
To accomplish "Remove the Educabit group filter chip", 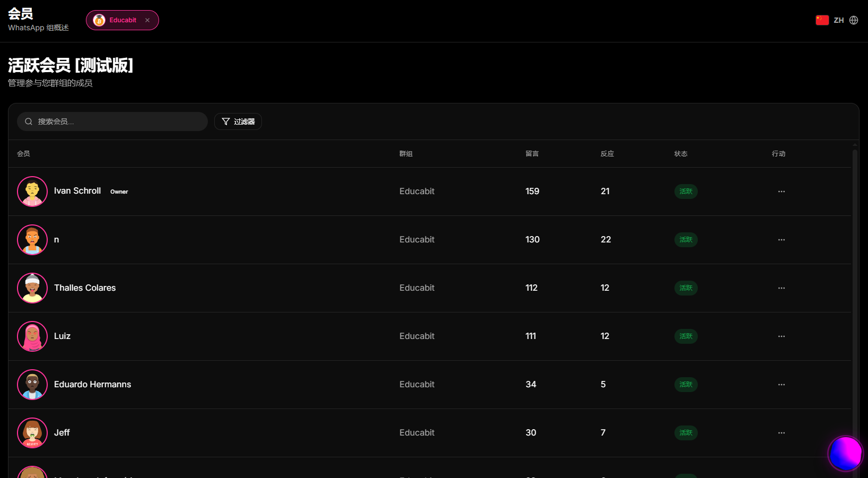I will click(147, 20).
